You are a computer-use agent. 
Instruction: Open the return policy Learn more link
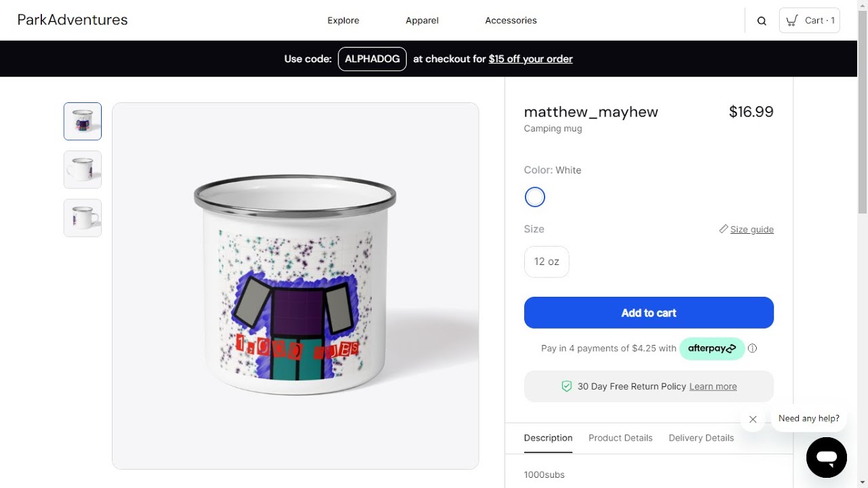coord(713,386)
